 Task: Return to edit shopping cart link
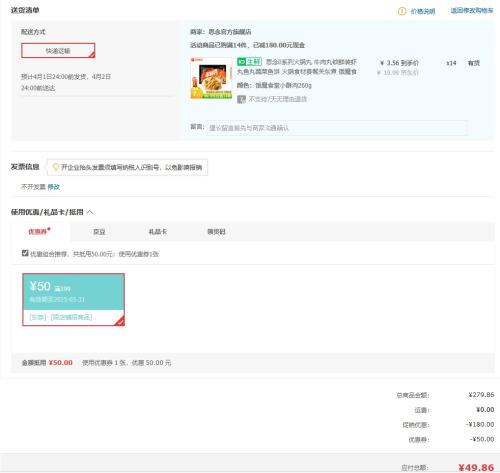click(x=472, y=11)
